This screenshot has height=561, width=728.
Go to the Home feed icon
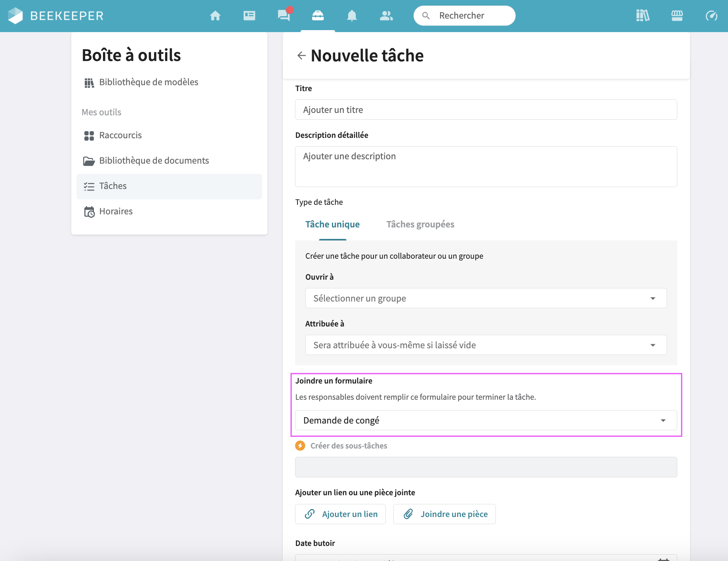pos(215,16)
